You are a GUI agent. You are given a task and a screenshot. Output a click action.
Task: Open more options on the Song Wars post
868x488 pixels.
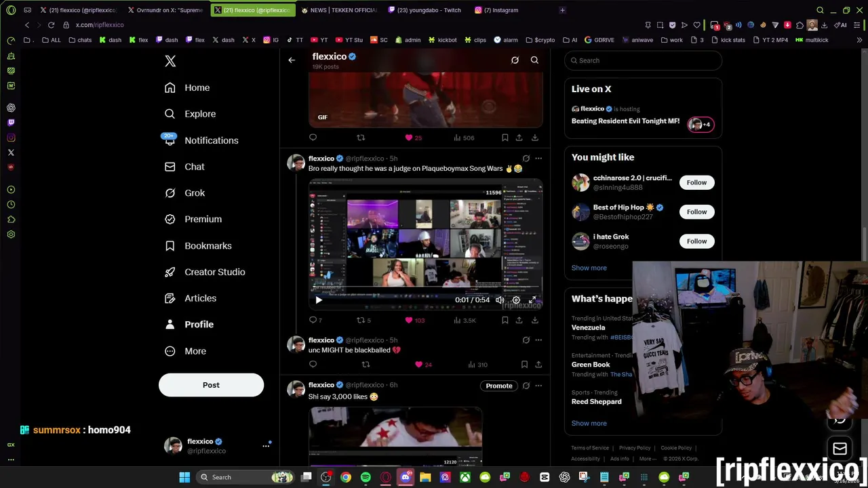pos(538,159)
